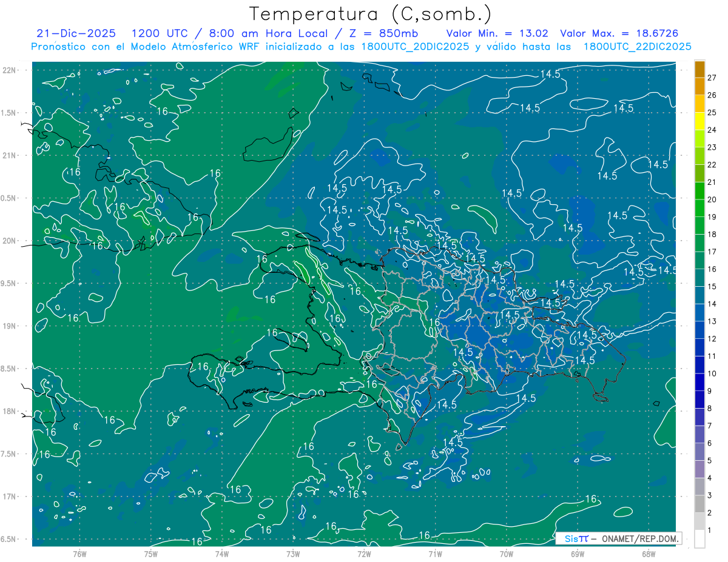Click color scale label 23

(x=712, y=147)
